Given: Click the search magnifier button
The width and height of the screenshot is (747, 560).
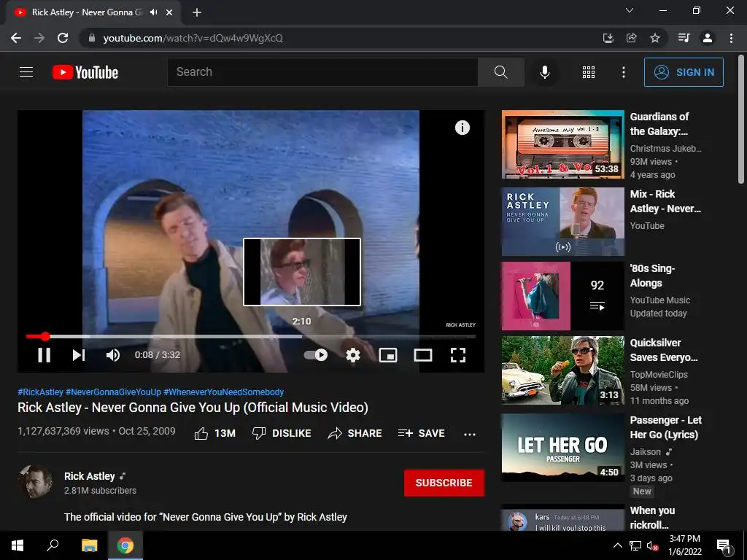Looking at the screenshot, I should [x=500, y=72].
